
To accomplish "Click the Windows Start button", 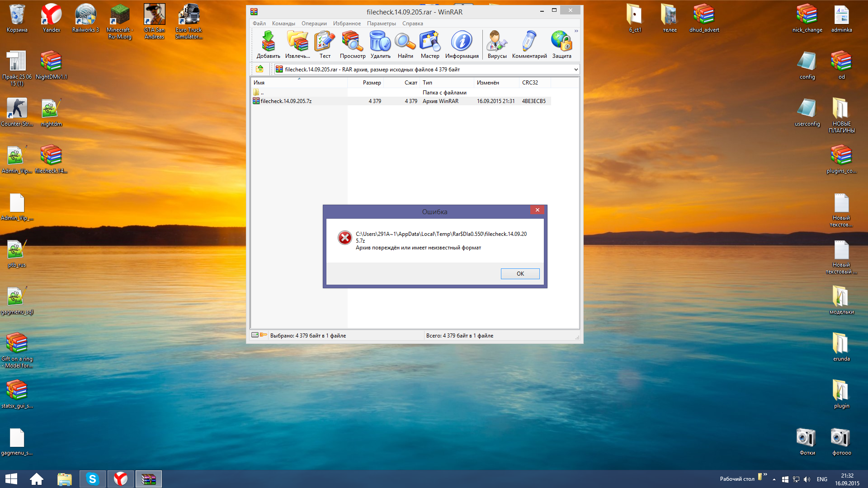I will [11, 479].
